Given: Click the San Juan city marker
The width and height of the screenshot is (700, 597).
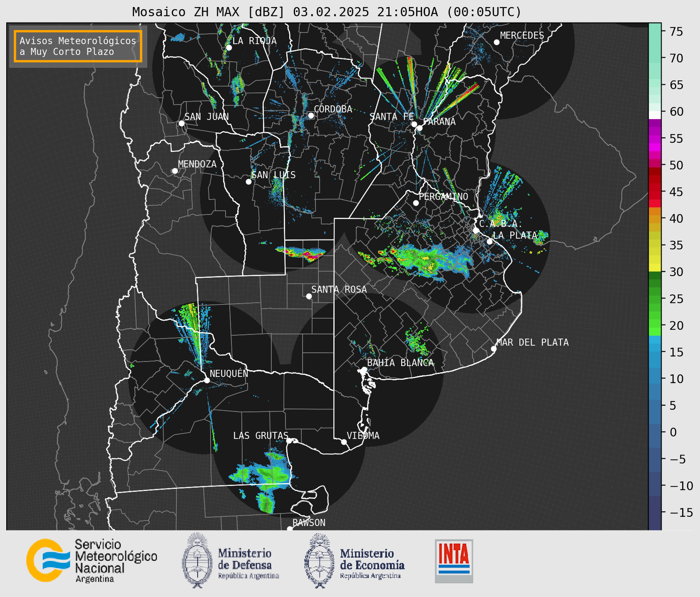Looking at the screenshot, I should coord(181,123).
